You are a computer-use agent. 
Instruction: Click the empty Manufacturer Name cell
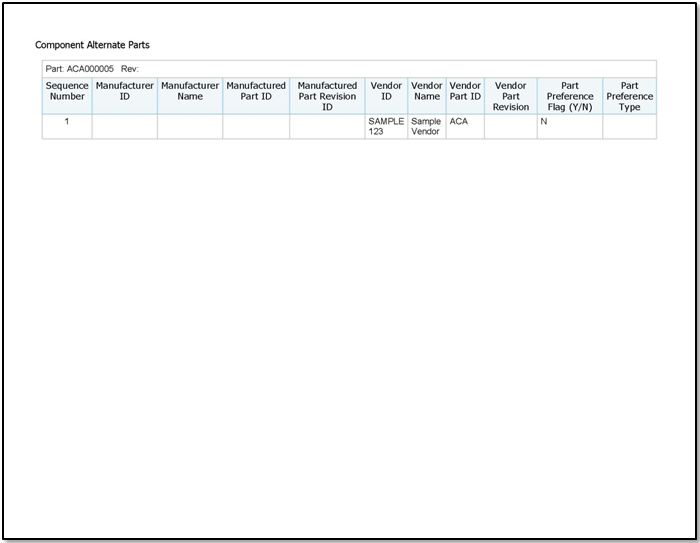point(190,126)
